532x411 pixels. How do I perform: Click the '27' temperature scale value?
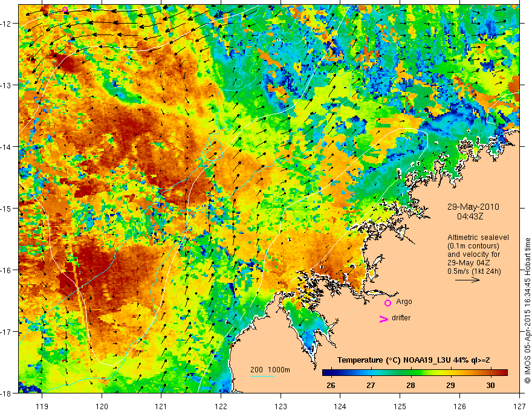click(371, 385)
